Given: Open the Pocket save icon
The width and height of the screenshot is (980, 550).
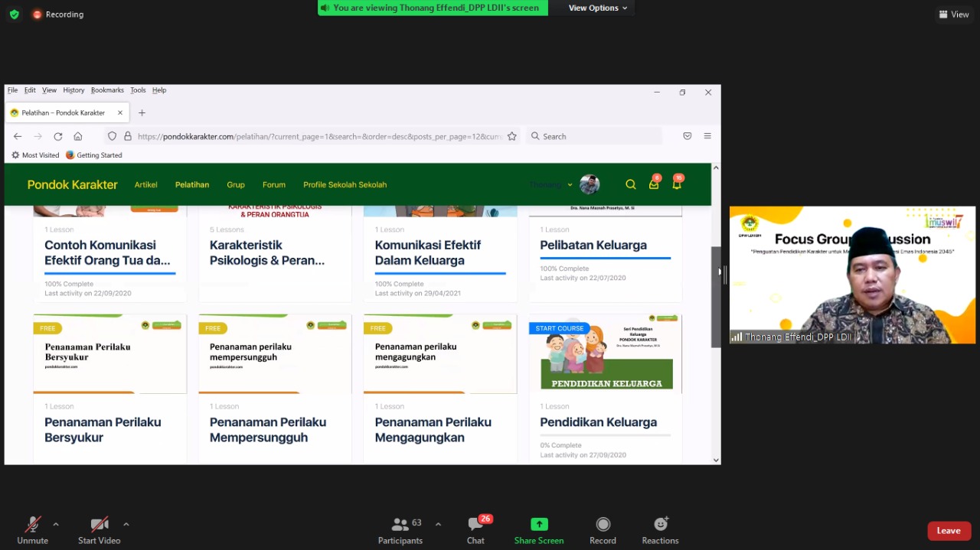Looking at the screenshot, I should (688, 136).
